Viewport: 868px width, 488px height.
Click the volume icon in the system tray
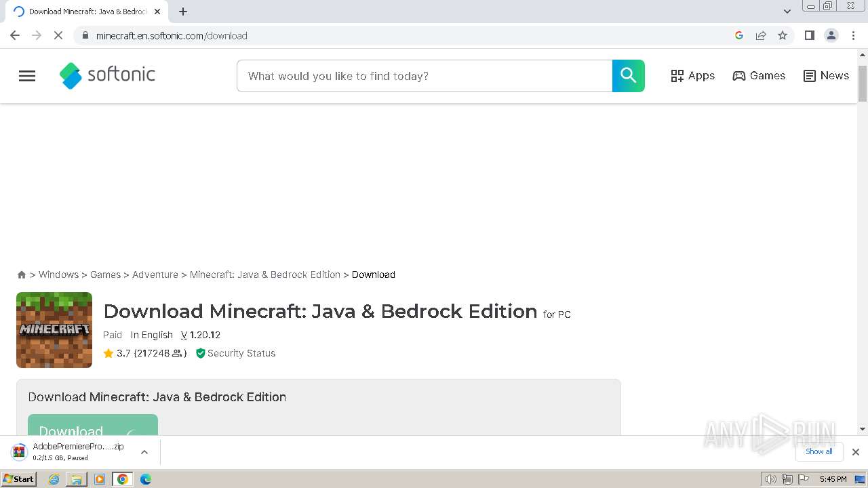coord(771,479)
